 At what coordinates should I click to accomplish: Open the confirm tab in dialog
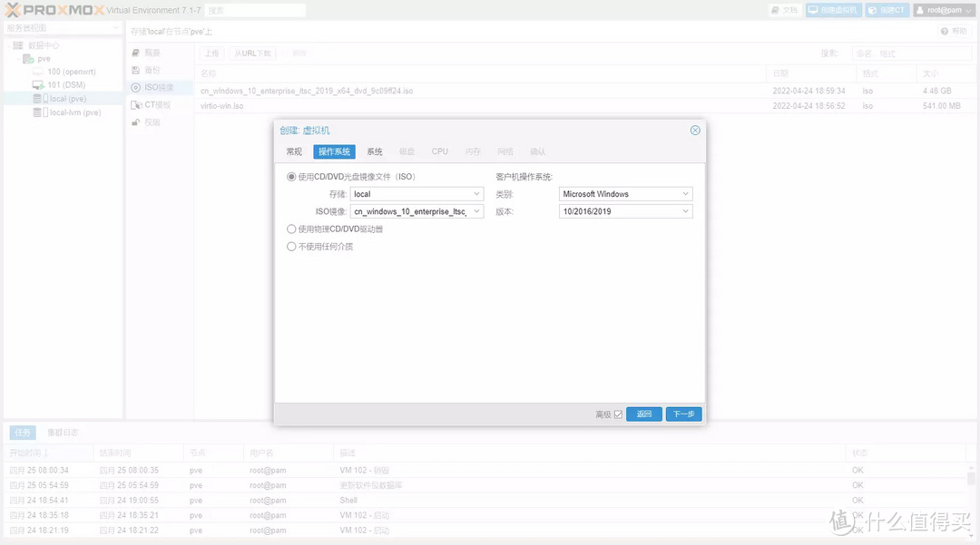538,151
